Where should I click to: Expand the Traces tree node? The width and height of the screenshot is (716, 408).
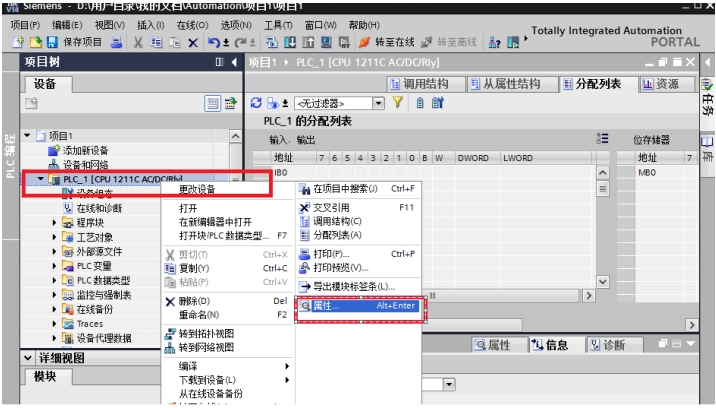[x=54, y=323]
